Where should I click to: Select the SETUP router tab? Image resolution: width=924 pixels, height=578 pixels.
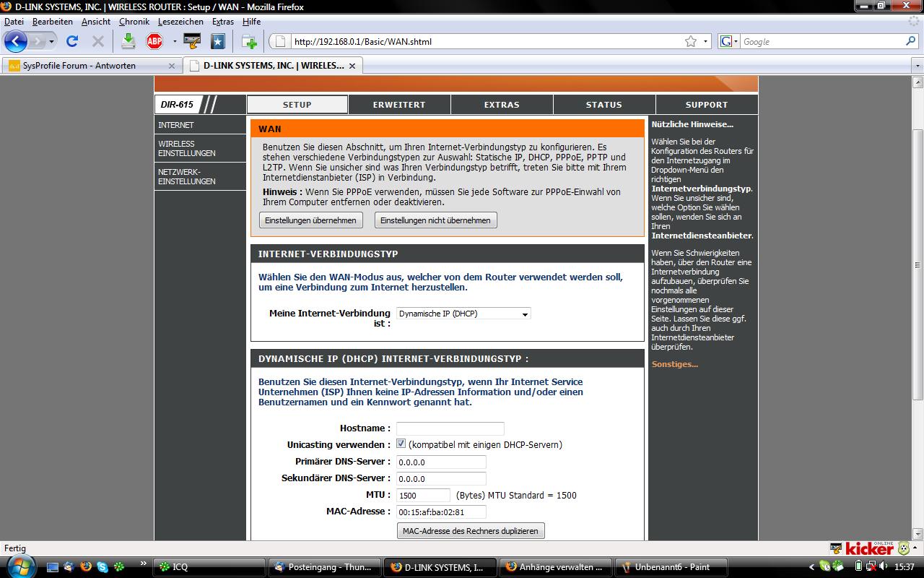click(297, 105)
